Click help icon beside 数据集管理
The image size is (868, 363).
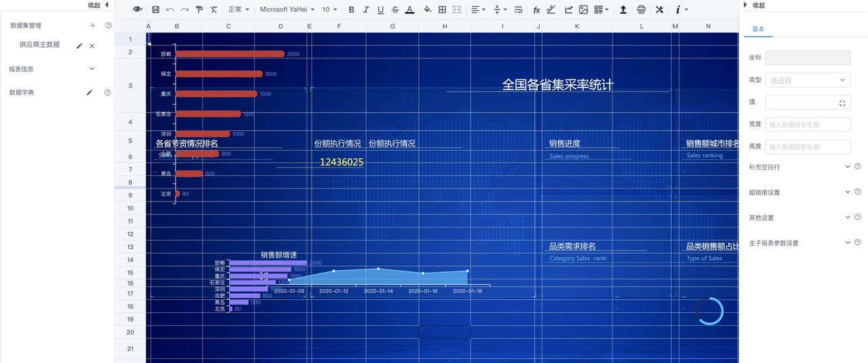pos(108,25)
